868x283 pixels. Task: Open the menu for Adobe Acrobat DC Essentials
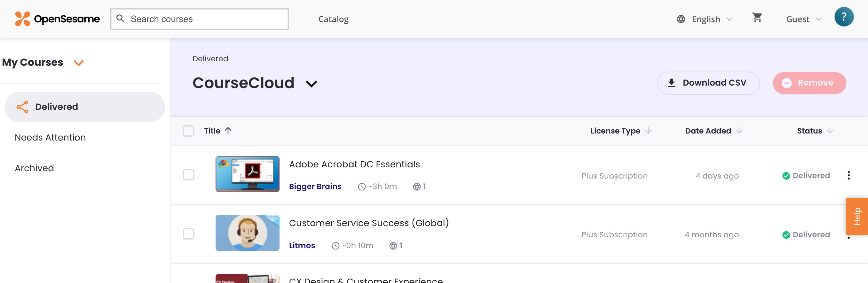(x=848, y=175)
